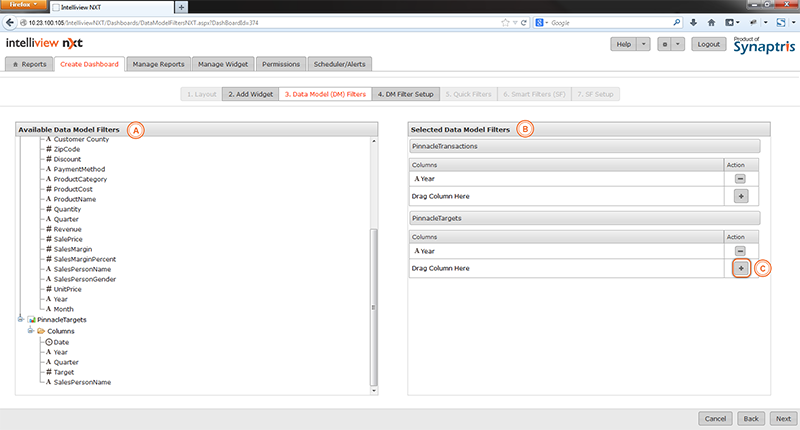Open new browser tab with plus
This screenshot has width=800, height=430.
point(180,7)
